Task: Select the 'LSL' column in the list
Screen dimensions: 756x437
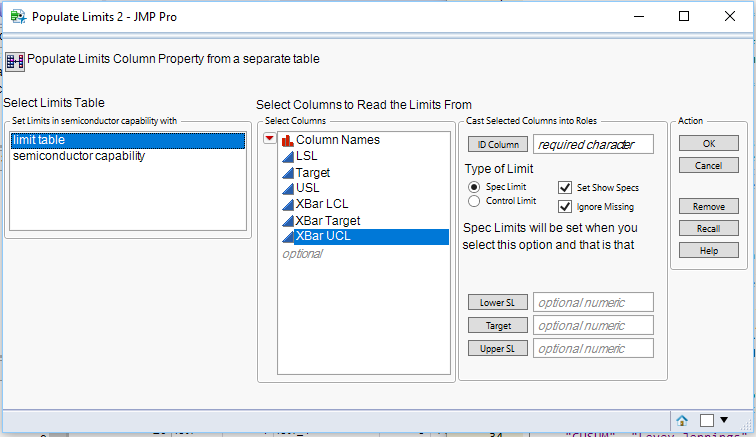Action: (306, 156)
